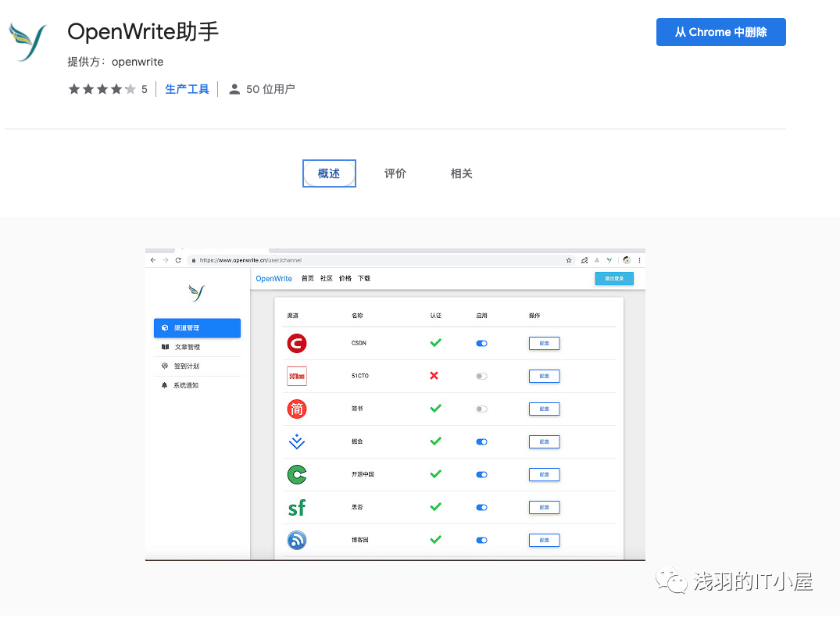Click the browser forward arrow in preview

point(166,260)
